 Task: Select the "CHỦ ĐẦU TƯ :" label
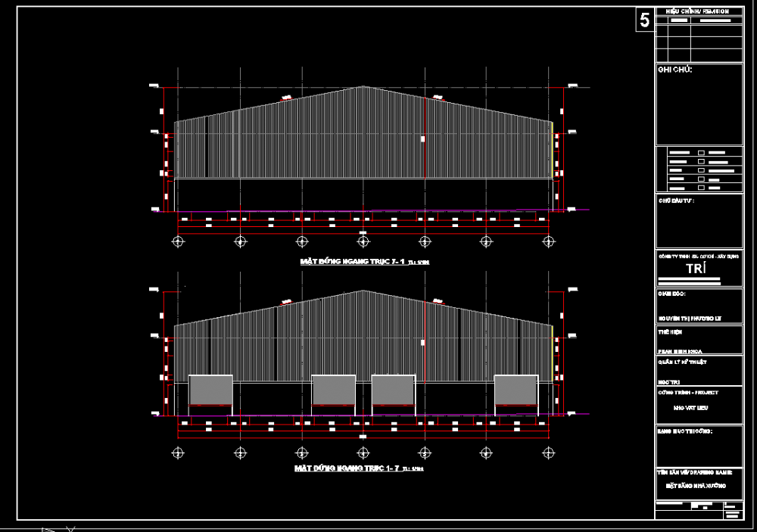676,201
